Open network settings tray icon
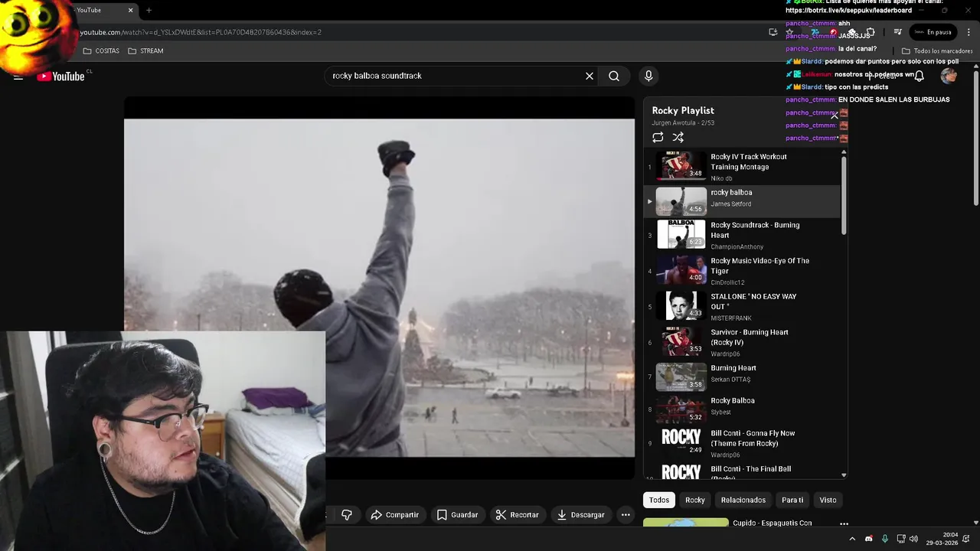 point(901,539)
